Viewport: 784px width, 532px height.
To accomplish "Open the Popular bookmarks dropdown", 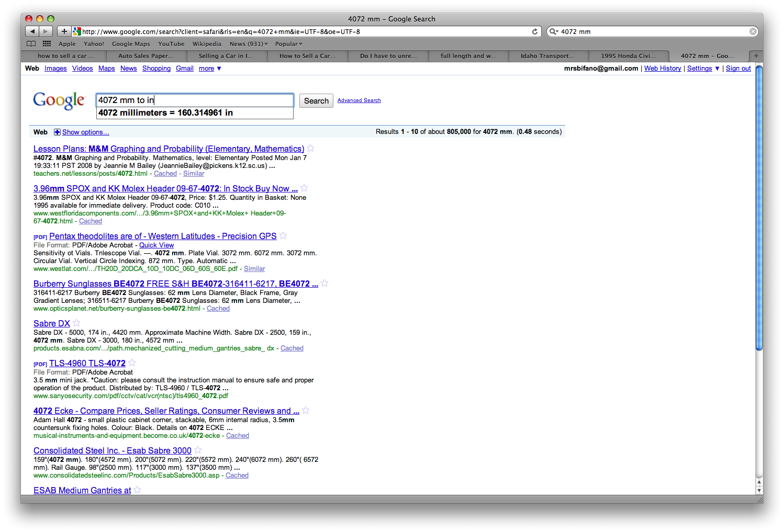I will coord(289,44).
